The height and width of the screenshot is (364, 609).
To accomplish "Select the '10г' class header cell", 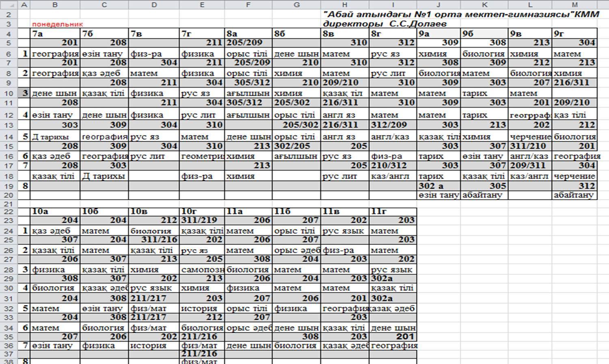I will [x=202, y=211].
